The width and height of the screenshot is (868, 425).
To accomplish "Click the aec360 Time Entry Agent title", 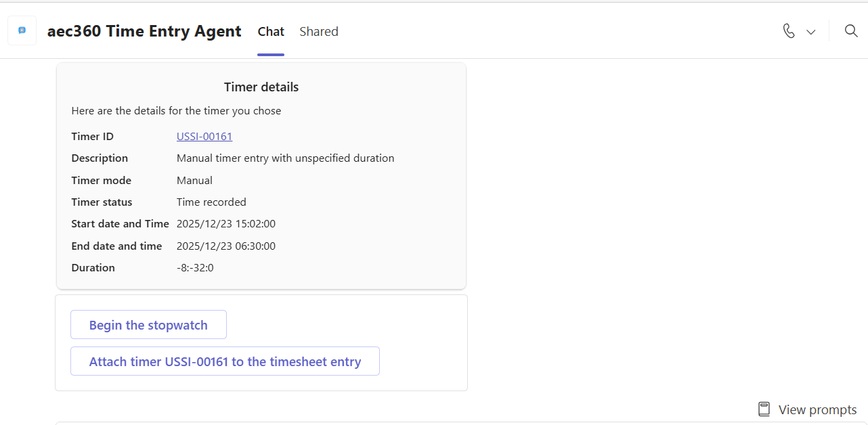I will click(x=144, y=31).
